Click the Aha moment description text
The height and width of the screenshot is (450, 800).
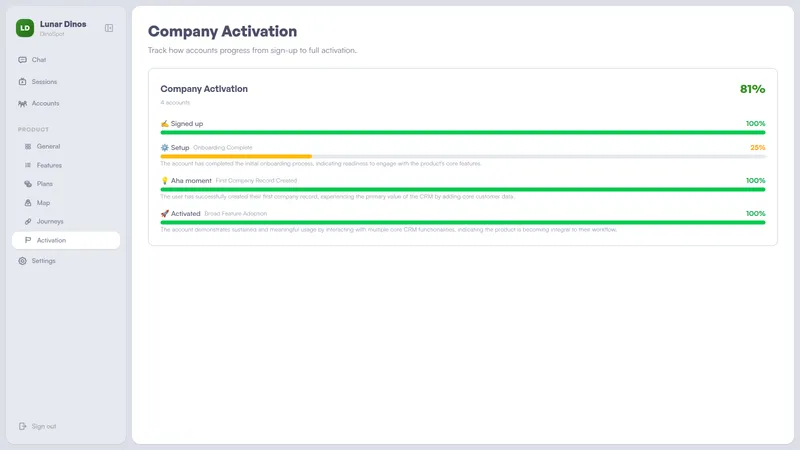click(337, 196)
